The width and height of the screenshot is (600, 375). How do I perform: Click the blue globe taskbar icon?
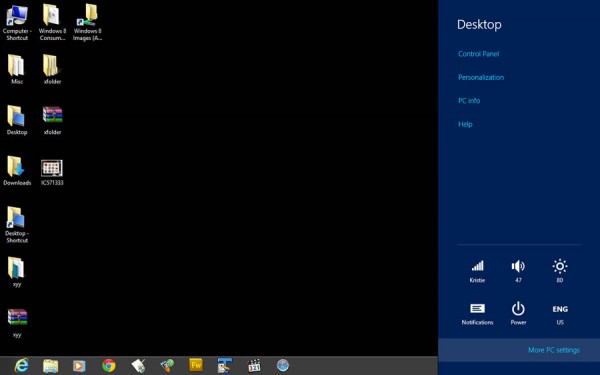point(283,365)
